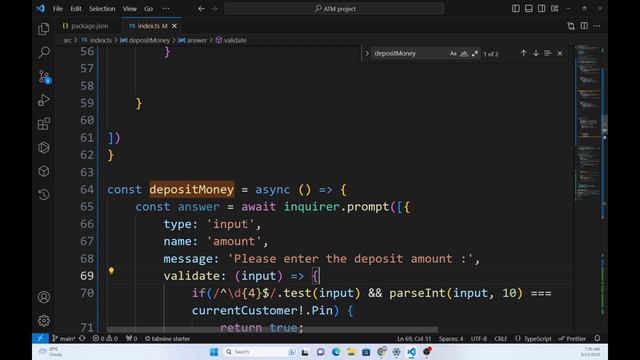Open the Search view in activity bar
The height and width of the screenshot is (360, 640).
coord(44,52)
